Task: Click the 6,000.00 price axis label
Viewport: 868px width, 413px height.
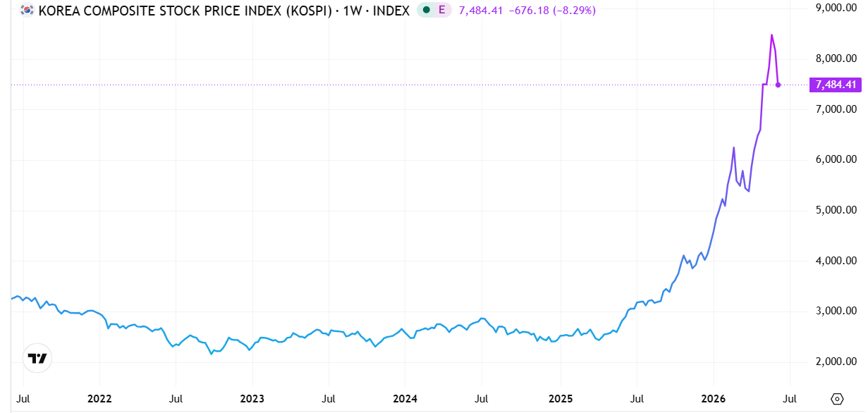Action: pyautogui.click(x=836, y=159)
